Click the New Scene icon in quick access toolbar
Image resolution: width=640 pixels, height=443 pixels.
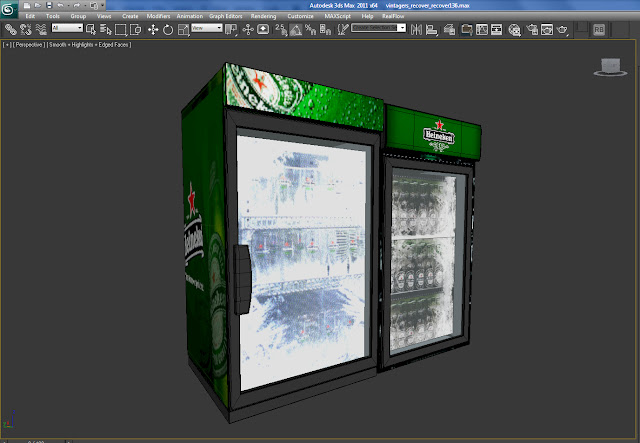[x=27, y=6]
